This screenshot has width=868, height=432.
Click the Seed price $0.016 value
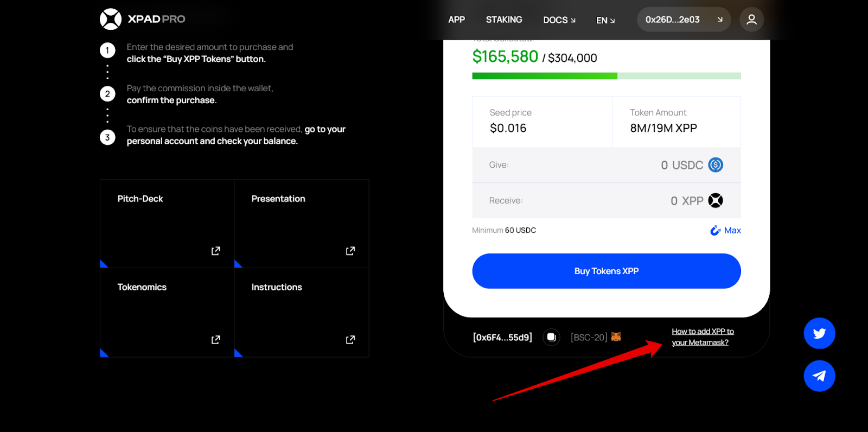[x=508, y=128]
